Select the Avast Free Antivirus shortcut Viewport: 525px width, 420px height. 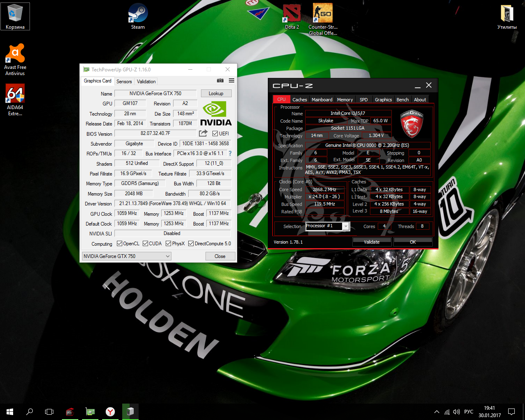coord(15,60)
